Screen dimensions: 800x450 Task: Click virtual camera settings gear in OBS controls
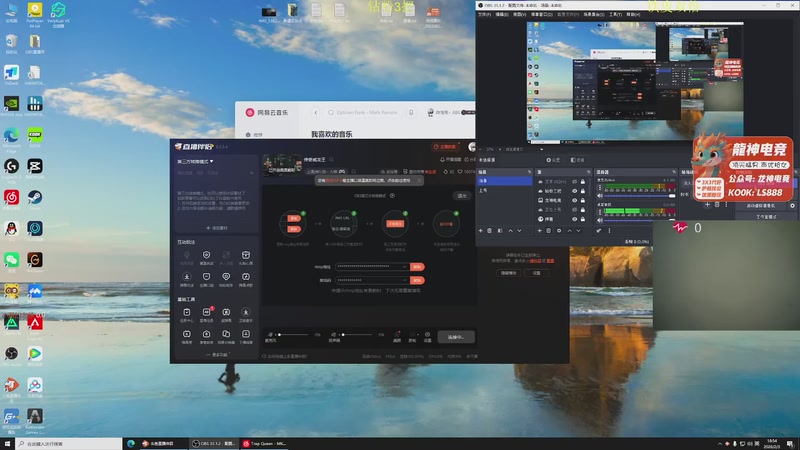click(x=792, y=206)
